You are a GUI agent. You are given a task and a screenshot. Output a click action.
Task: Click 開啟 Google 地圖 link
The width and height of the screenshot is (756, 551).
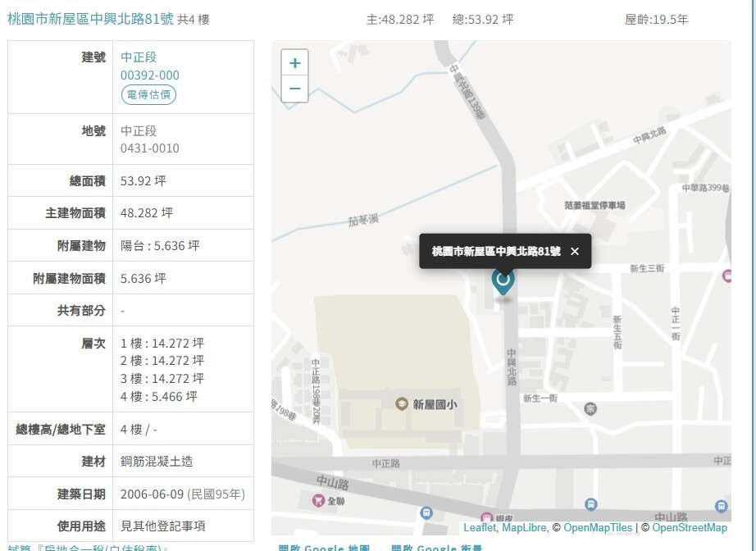[x=324, y=547]
